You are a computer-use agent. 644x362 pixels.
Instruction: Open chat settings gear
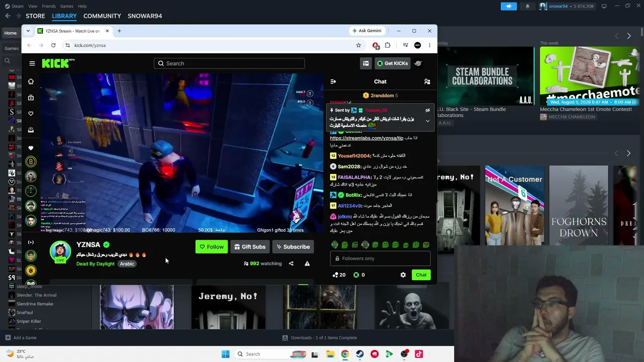point(403,275)
